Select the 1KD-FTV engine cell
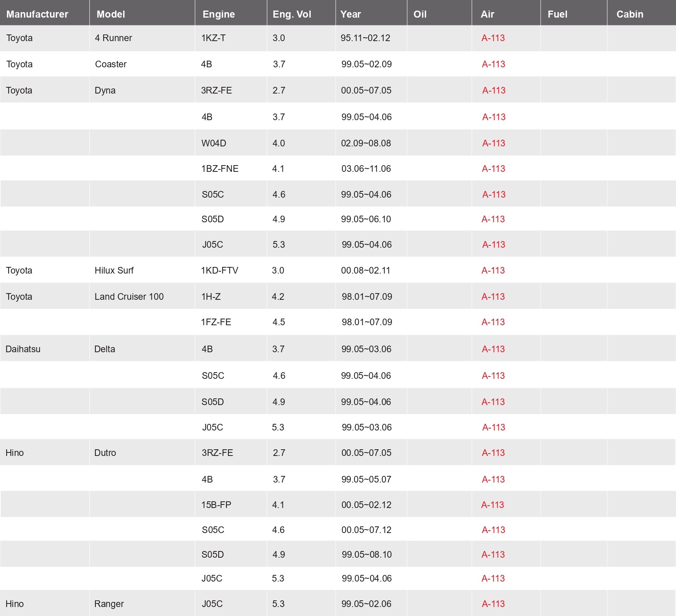 click(219, 270)
